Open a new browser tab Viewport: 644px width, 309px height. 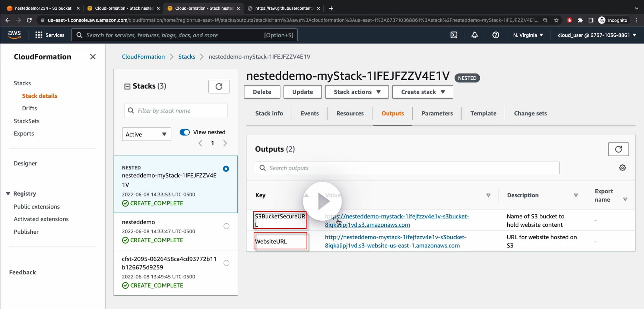(331, 8)
